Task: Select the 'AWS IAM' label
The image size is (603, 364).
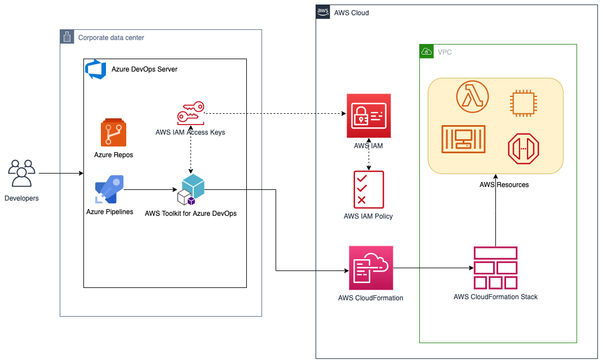Action: coord(369,146)
